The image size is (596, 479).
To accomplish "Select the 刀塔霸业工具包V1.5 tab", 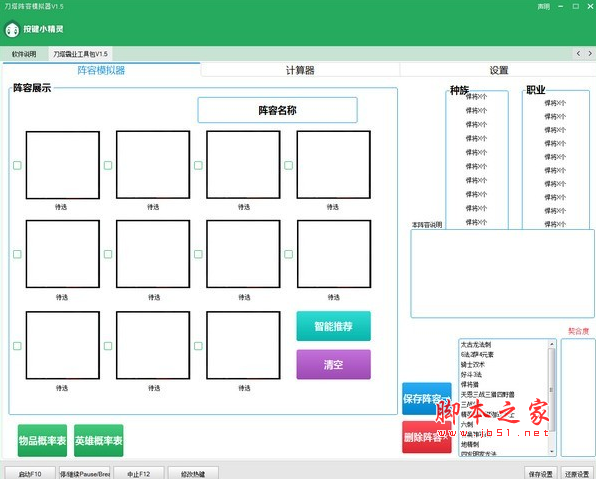I will [x=80, y=54].
